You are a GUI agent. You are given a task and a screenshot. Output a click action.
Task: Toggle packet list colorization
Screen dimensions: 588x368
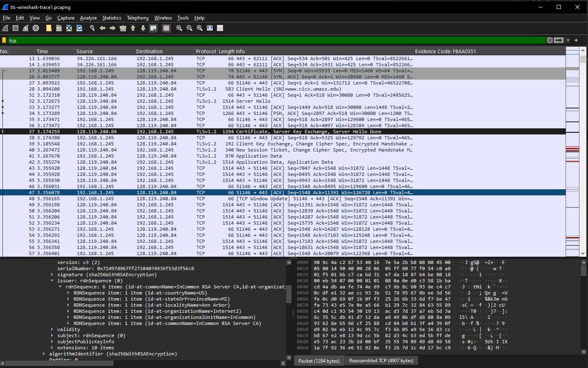tap(166, 28)
